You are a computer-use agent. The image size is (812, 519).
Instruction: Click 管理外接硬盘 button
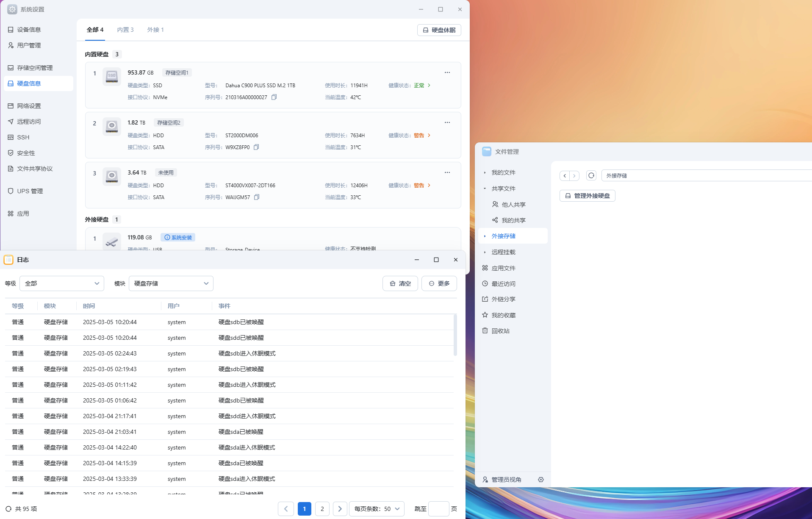(588, 196)
